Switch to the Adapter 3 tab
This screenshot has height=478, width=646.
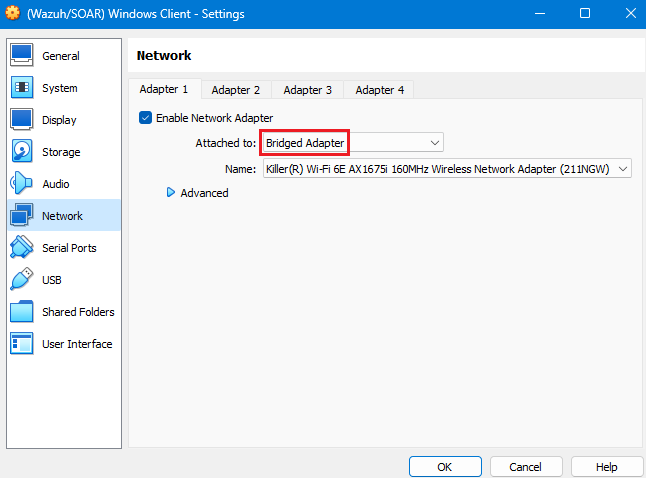307,90
